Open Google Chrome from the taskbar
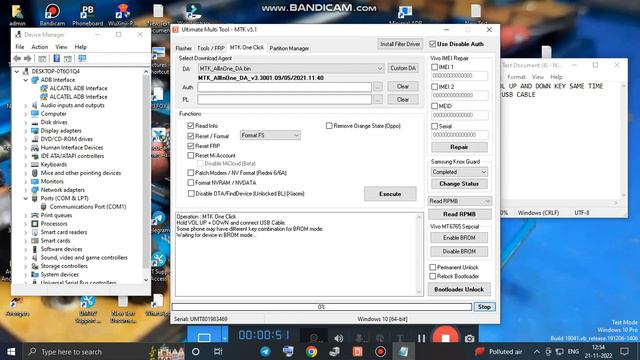 [x=311, y=351]
